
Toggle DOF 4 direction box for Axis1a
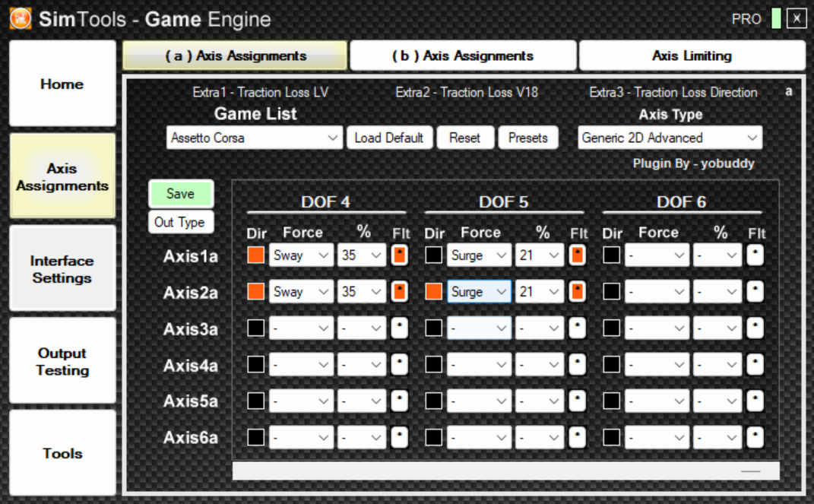tap(256, 255)
